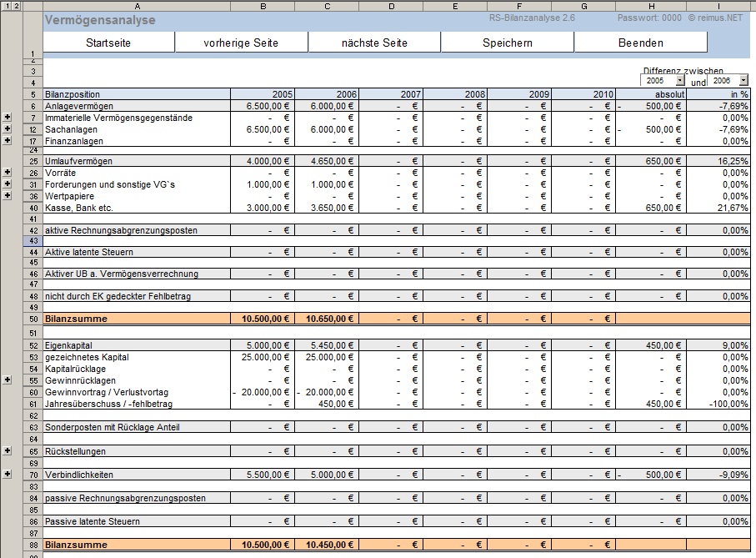The image size is (756, 558).
Task: Expand the Gewinnrücklagen row group
Action: tap(8, 380)
